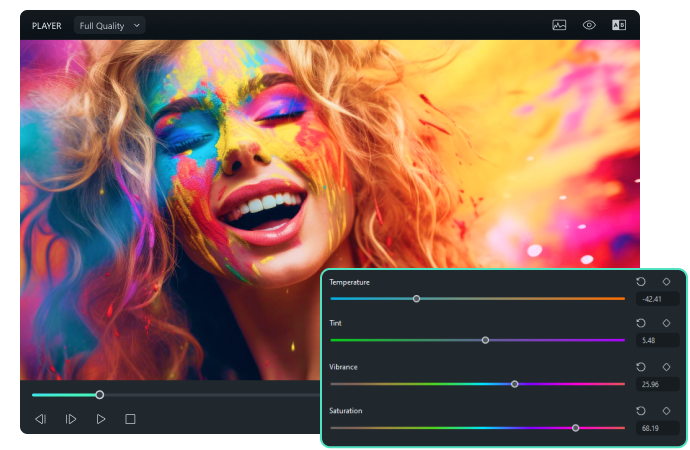Edit the Tint value field 5.48
Viewport: 690px width, 450px height.
[657, 340]
